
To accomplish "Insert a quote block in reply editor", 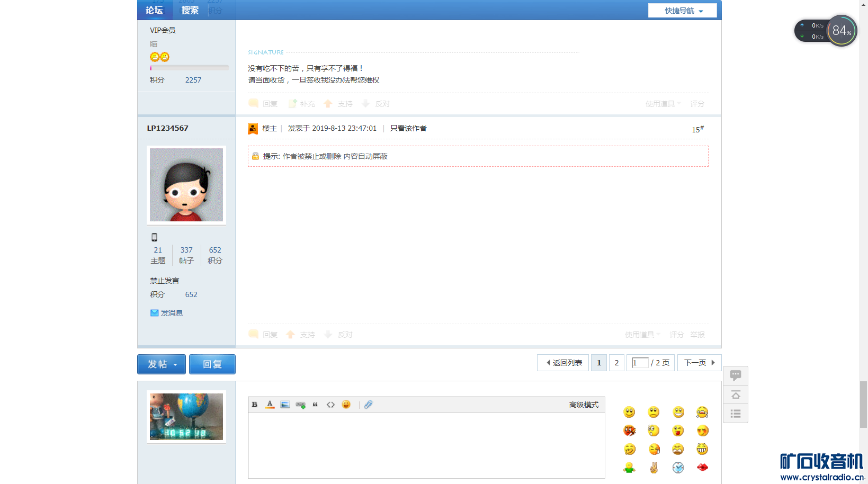I will [x=315, y=405].
